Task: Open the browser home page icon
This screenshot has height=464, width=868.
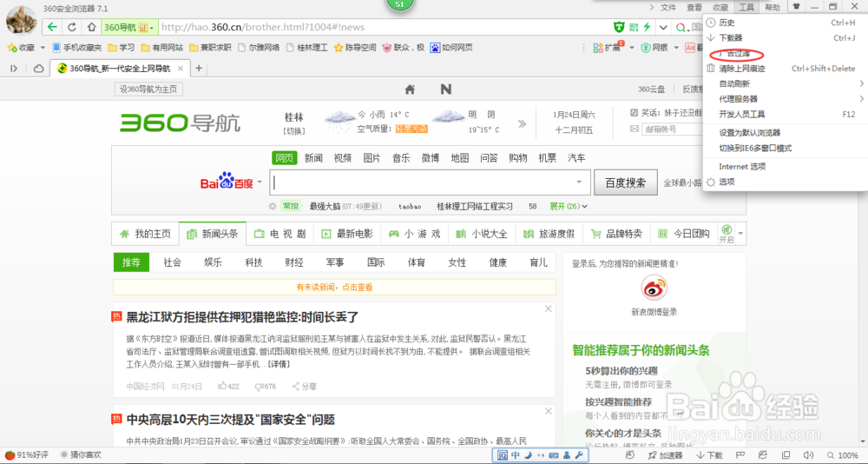Action: 91,27
